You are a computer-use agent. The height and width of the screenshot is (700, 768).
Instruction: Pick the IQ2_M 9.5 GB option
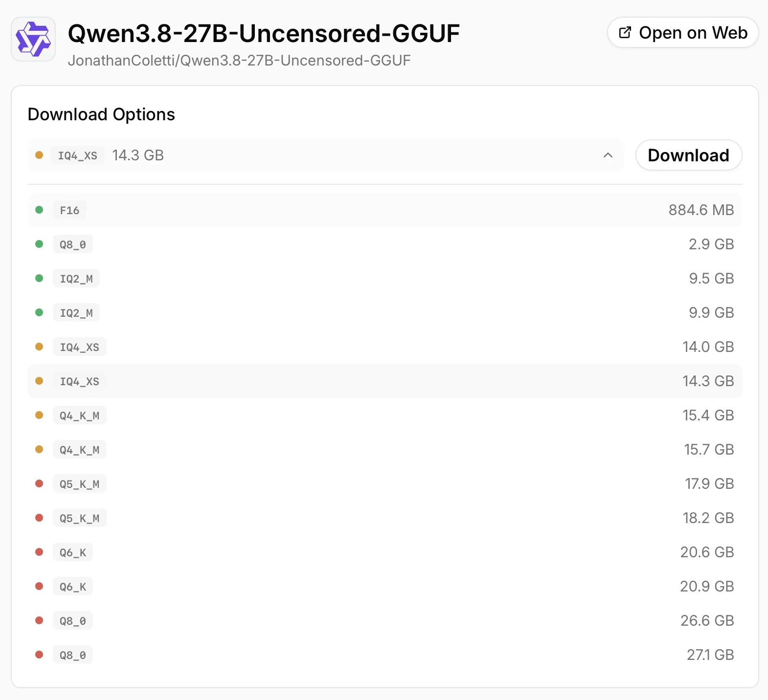click(385, 278)
